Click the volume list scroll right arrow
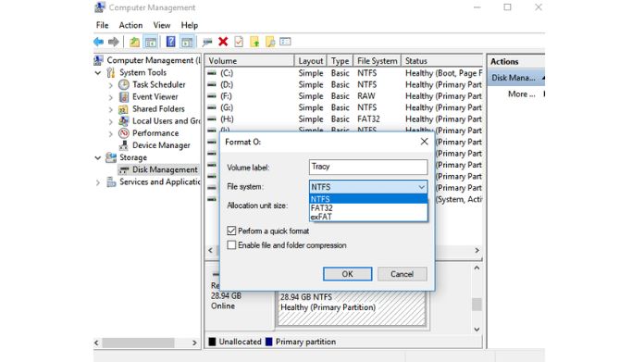This screenshot has height=362, width=644. [477, 250]
